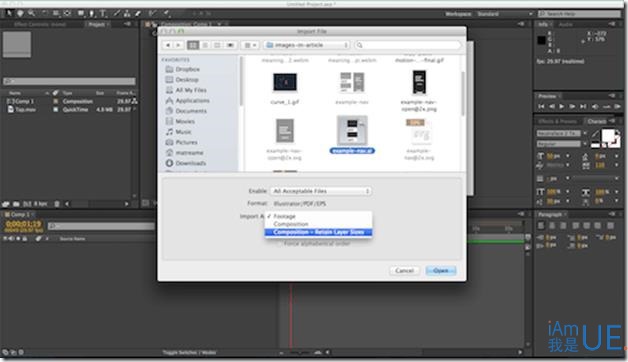Open the item arrangement dropdown in dialog
This screenshot has width=628, height=362.
[251, 45]
